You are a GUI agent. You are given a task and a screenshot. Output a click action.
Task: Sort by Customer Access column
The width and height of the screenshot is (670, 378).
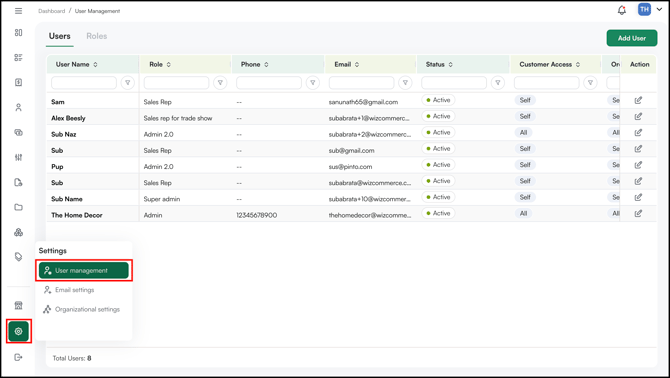tap(578, 64)
